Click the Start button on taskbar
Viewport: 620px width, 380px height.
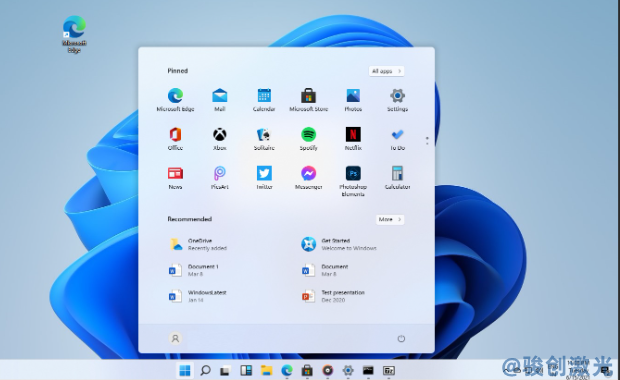pyautogui.click(x=185, y=371)
